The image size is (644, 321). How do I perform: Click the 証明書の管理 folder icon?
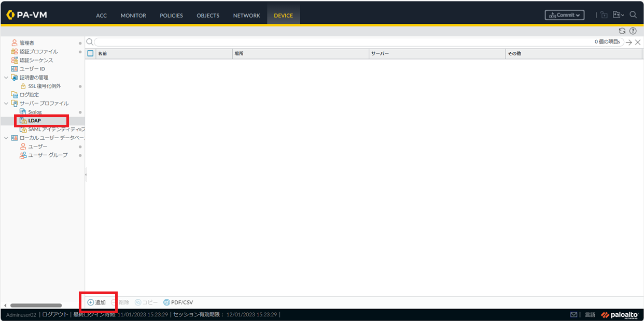(x=15, y=77)
